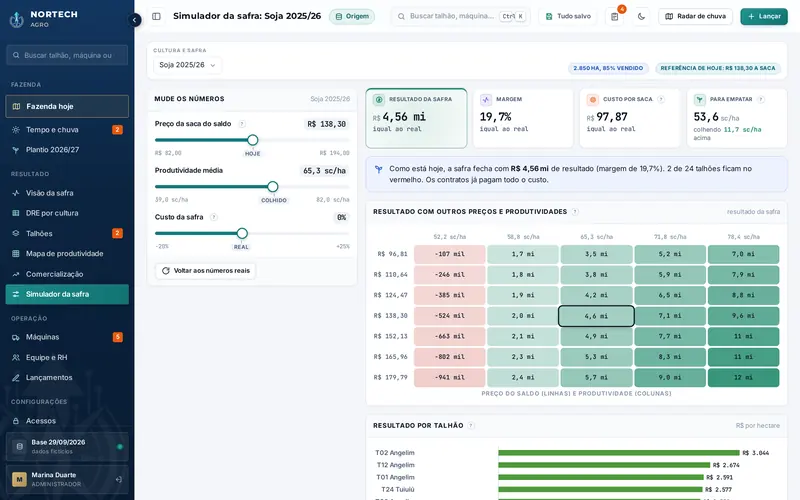
Task: Click the Margem card pulse icon
Action: click(x=486, y=99)
